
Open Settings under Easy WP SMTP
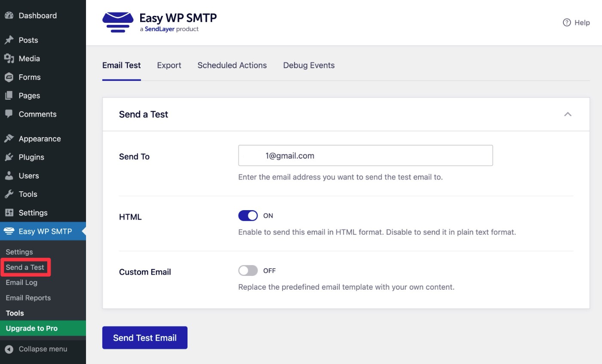click(x=19, y=252)
